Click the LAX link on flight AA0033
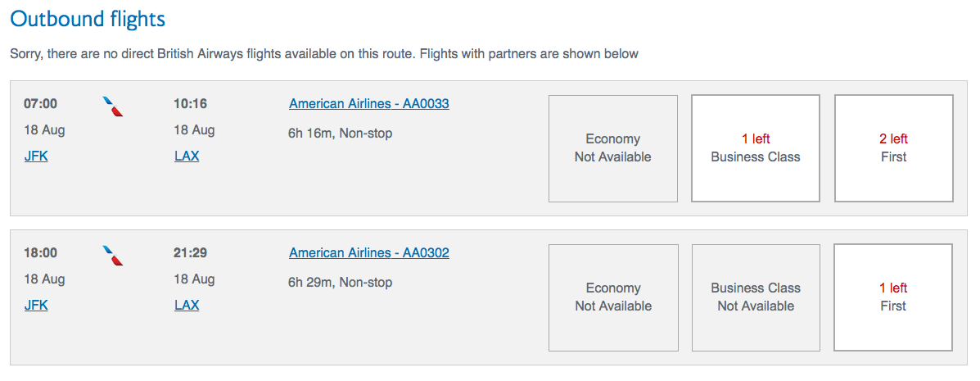Viewport: 980px width, 381px height. pyautogui.click(x=187, y=156)
